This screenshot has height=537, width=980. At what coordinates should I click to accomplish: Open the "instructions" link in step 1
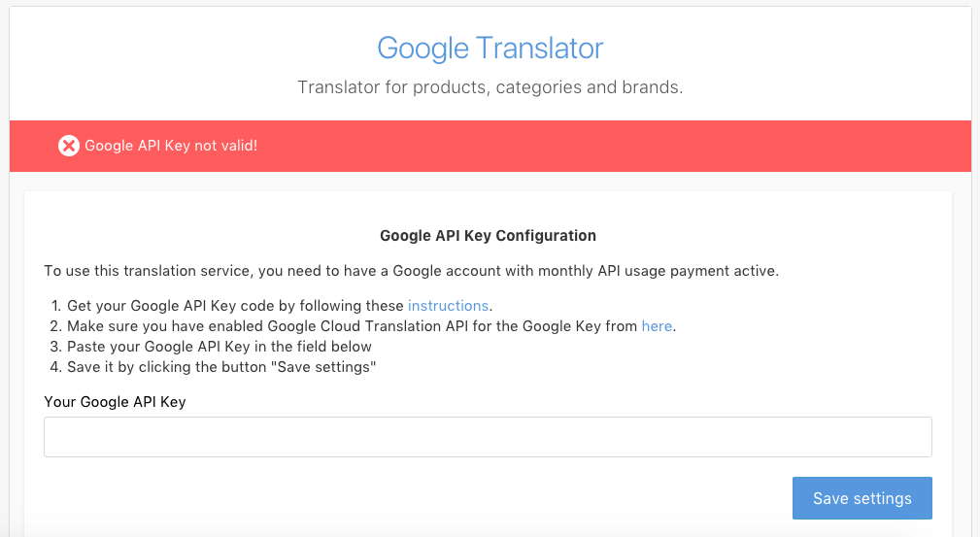coord(448,305)
